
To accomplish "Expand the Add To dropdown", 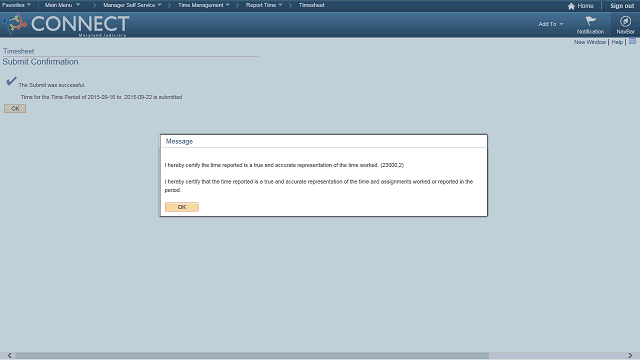I will click(551, 24).
